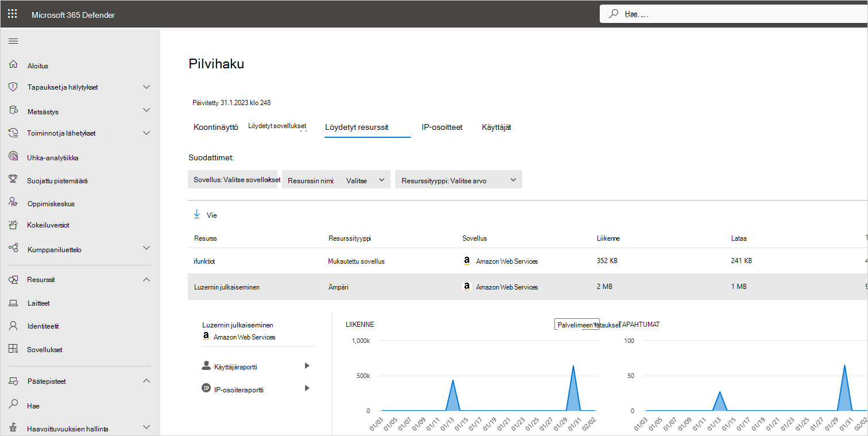Click the Käyttäjäraportti person icon
Viewport: 868px width, 436px height.
tap(206, 365)
